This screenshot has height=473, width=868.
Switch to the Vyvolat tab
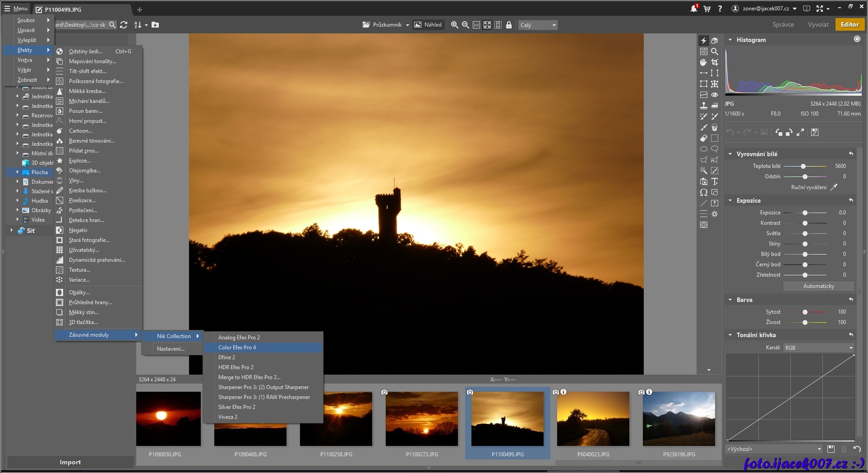tap(818, 24)
